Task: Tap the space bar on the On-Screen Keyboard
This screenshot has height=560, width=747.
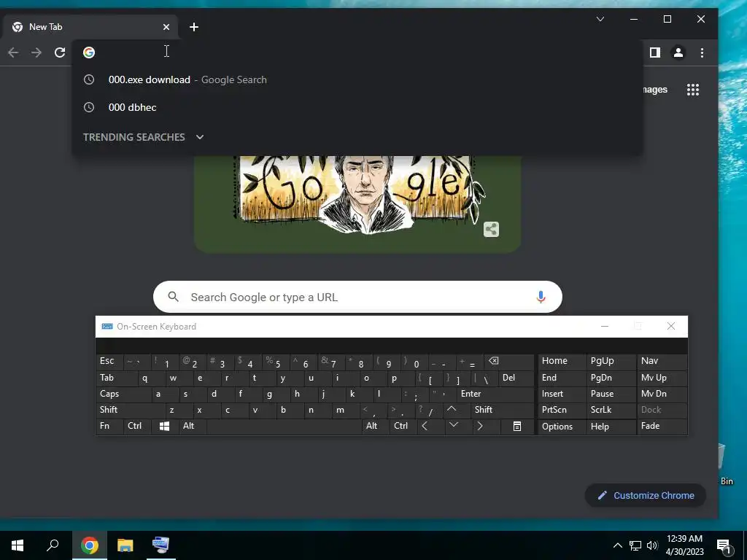Action: (284, 426)
